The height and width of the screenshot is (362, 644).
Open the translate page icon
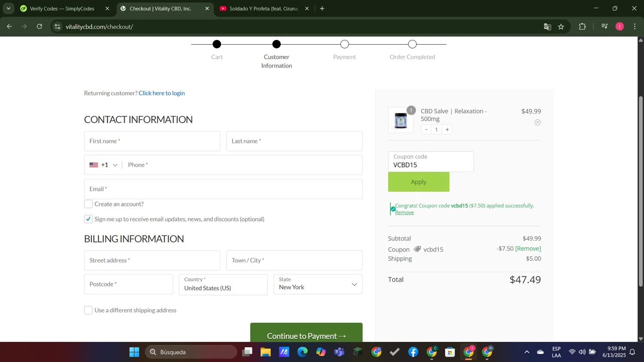(547, 27)
